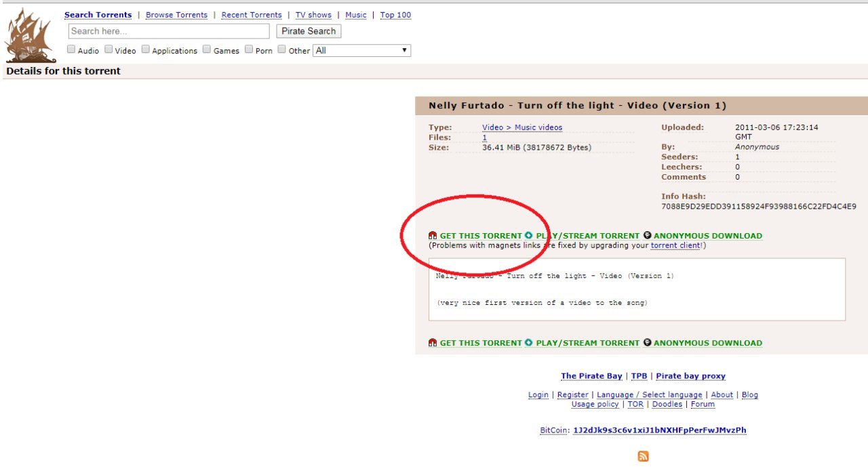View the Top 100 list
Screen dimensions: 868x473
click(x=395, y=15)
